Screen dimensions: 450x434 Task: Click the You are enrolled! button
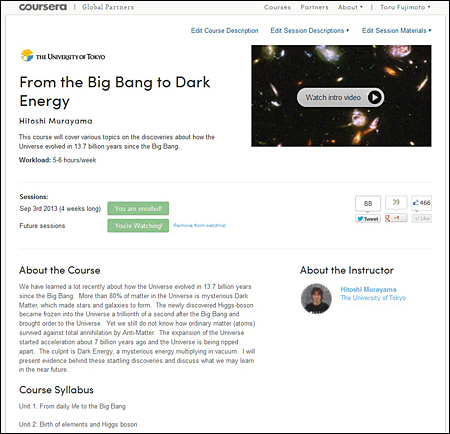pos(138,208)
